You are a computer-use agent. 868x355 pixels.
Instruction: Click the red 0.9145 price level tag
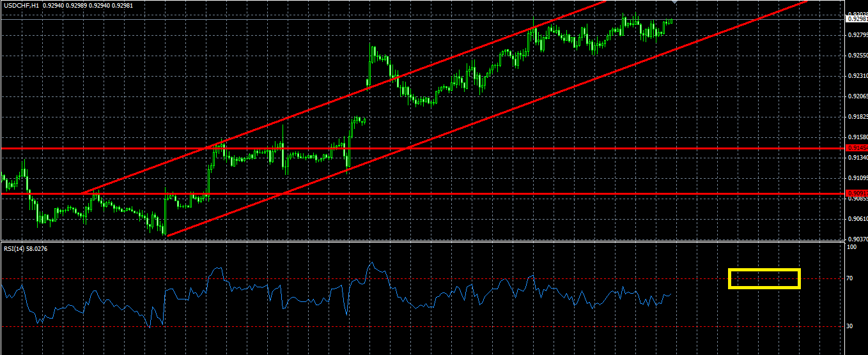856,147
